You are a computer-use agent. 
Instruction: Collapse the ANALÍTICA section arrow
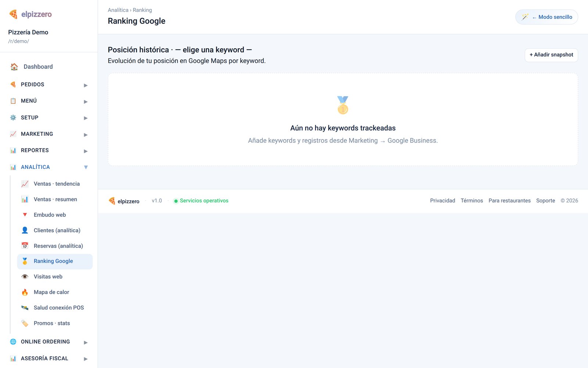tap(86, 167)
